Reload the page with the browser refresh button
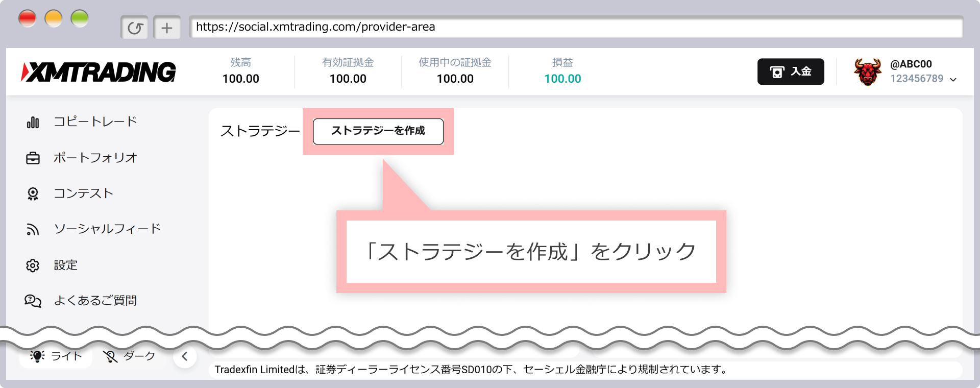Viewport: 980px width, 388px height. [135, 28]
